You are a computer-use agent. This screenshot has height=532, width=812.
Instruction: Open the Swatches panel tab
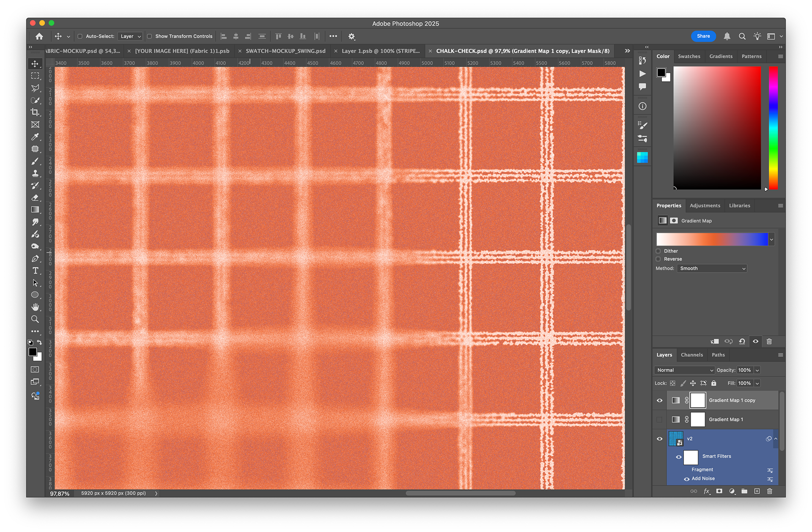pyautogui.click(x=689, y=56)
